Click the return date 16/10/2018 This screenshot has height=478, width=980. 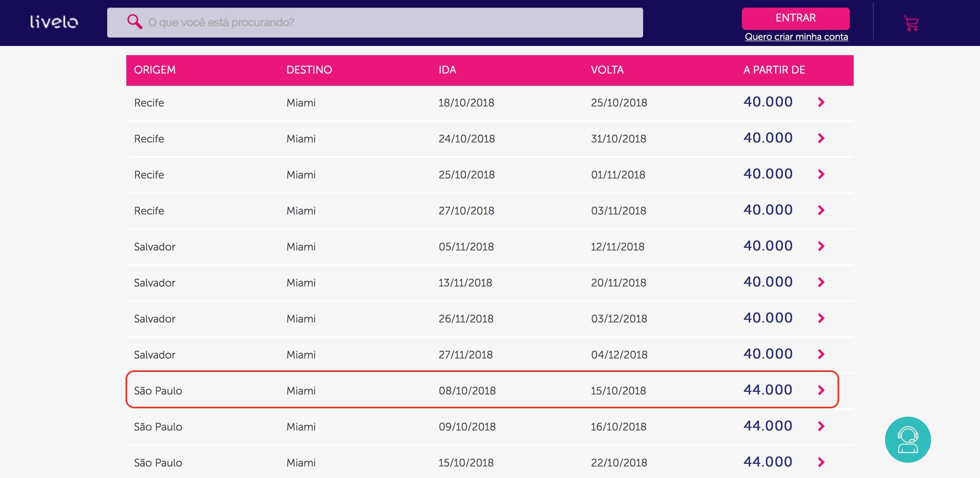[619, 427]
